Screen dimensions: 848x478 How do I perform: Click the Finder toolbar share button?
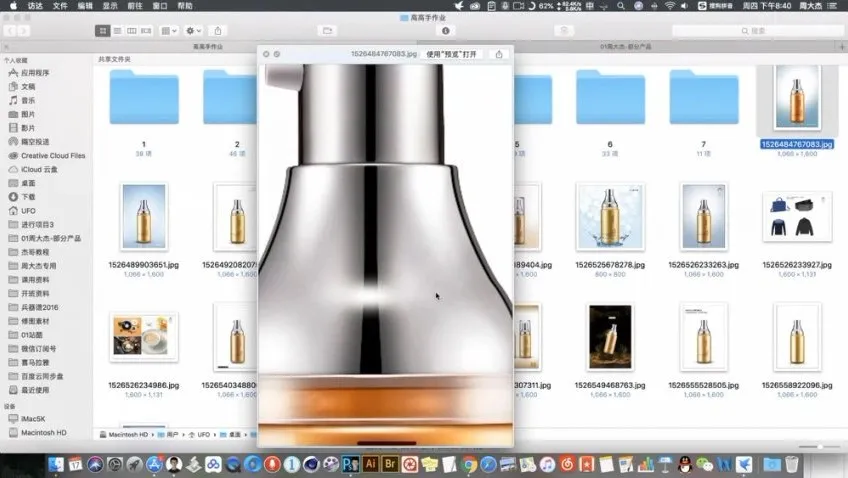219,31
